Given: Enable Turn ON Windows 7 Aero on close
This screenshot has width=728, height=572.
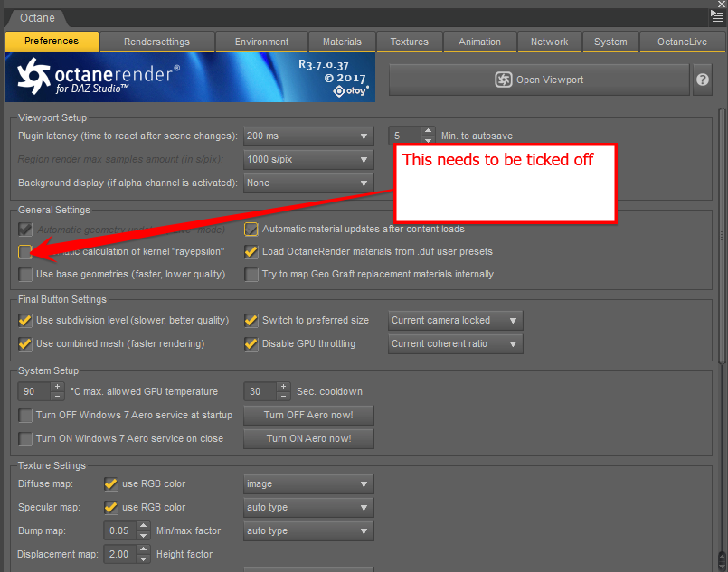Looking at the screenshot, I should point(25,438).
